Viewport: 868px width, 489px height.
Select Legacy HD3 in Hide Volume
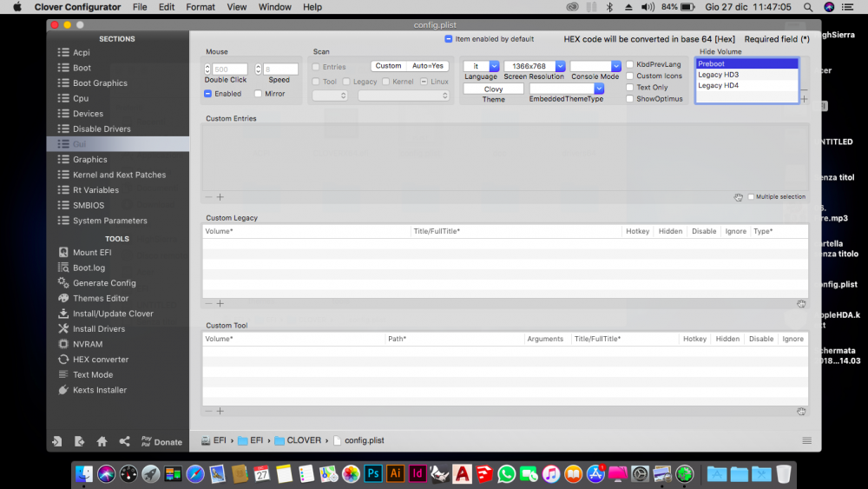(746, 75)
